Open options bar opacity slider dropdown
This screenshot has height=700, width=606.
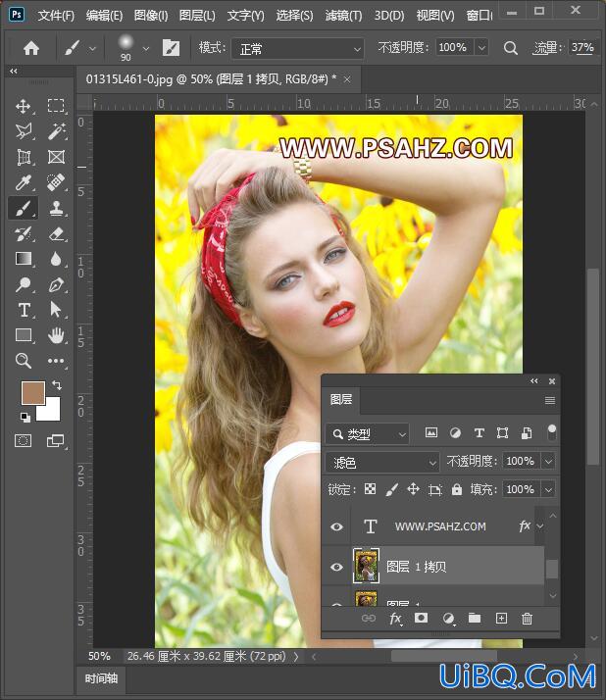[x=481, y=47]
